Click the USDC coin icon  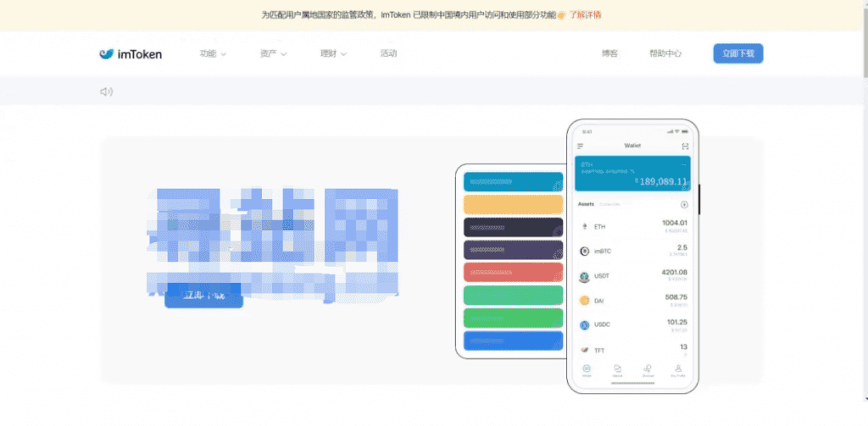click(x=584, y=324)
